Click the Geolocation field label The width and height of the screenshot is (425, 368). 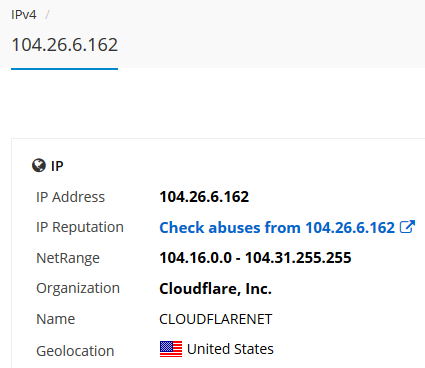pos(75,351)
